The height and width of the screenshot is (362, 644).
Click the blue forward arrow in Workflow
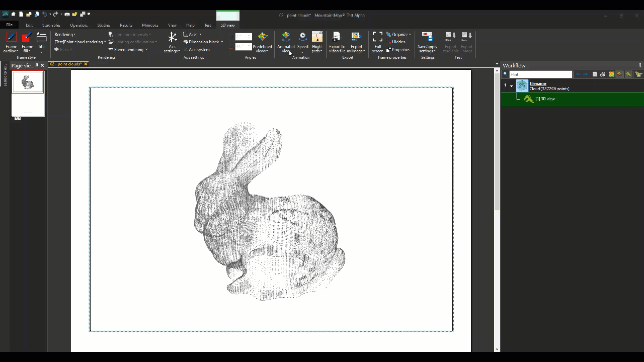pos(586,74)
